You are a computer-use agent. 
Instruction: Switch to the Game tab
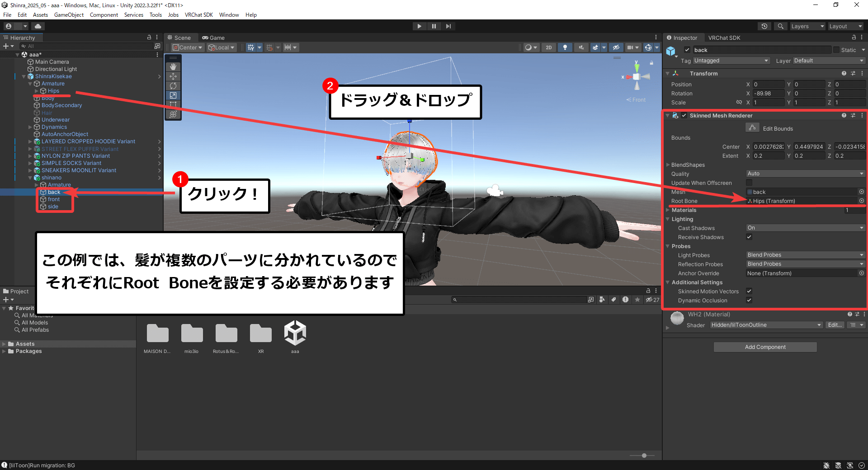(x=213, y=38)
